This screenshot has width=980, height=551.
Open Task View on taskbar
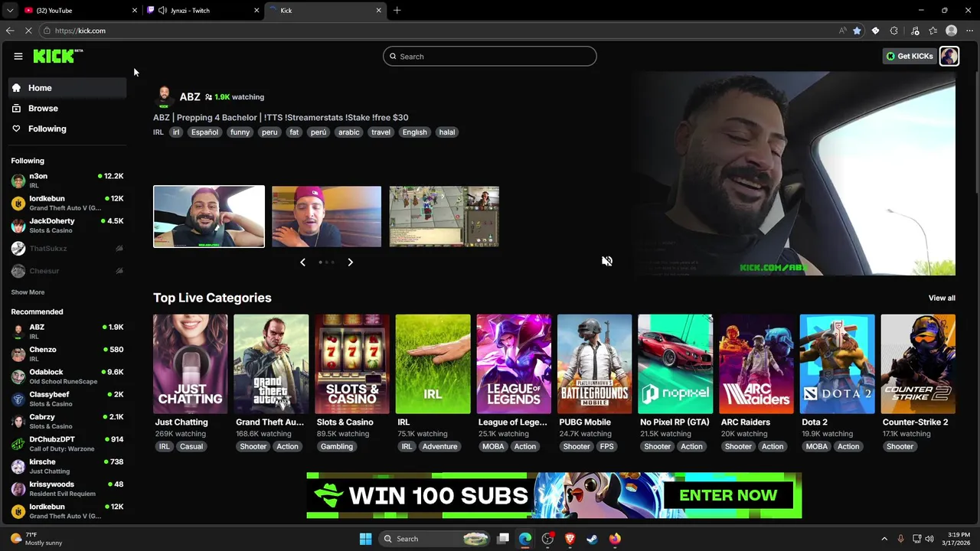pos(503,539)
